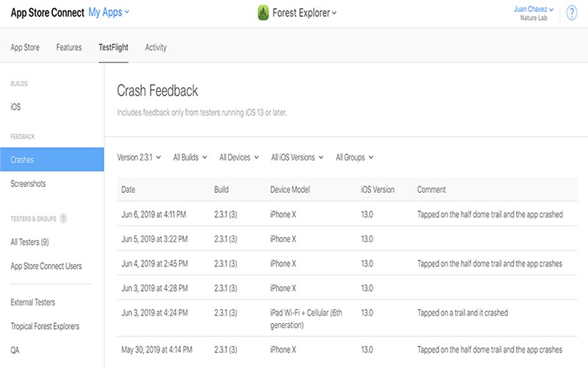This screenshot has width=588, height=368.
Task: Switch to the Features tab
Action: pos(69,47)
